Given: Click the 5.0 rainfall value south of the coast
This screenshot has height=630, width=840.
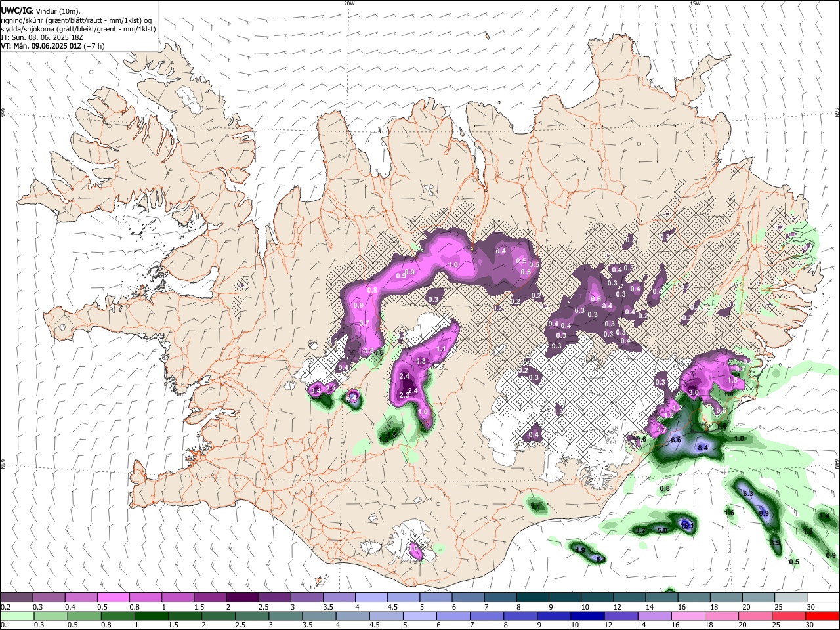Looking at the screenshot, I should [662, 530].
